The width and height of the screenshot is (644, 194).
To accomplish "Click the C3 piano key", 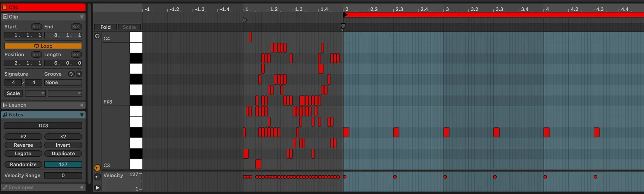I will 136,164.
